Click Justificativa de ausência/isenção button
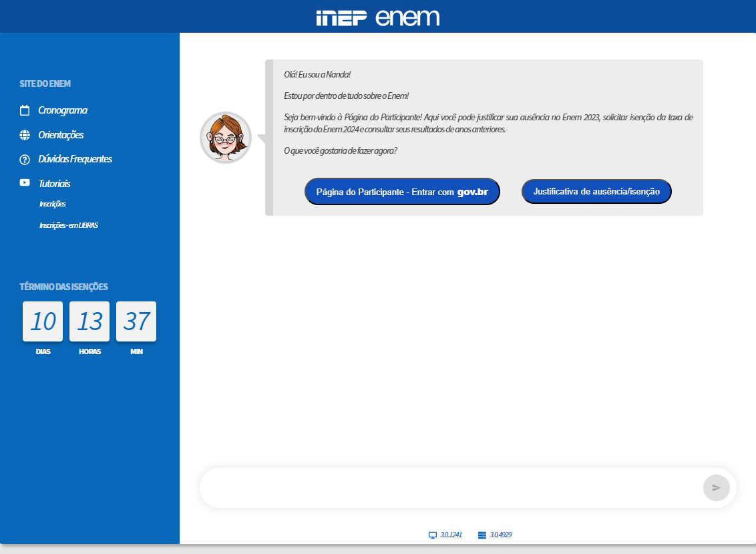Viewport: 756px width, 554px height. tap(596, 192)
